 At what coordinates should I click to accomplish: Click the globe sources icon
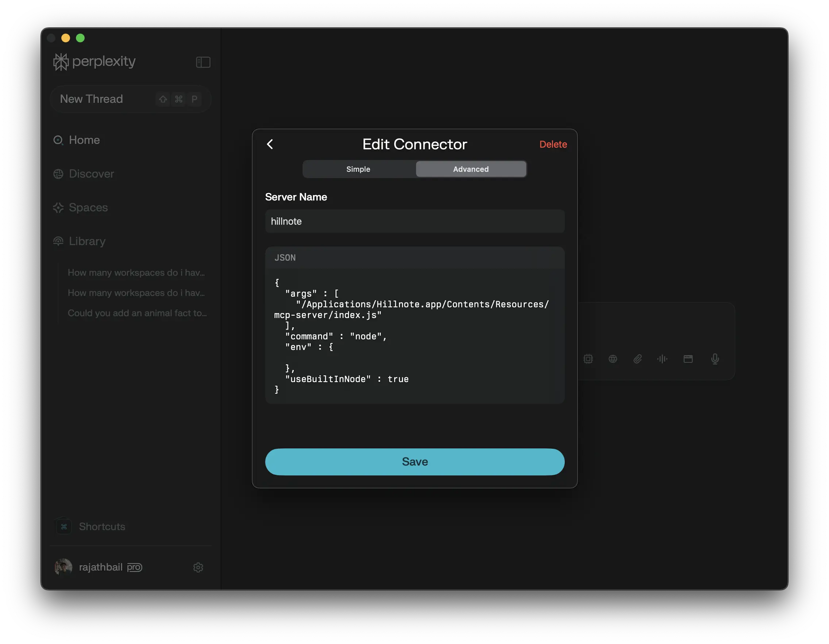click(613, 359)
